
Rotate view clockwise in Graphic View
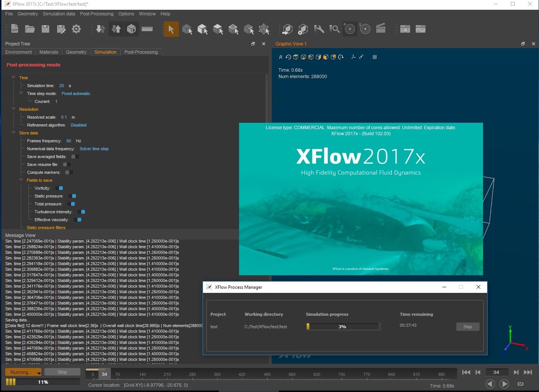click(x=341, y=57)
